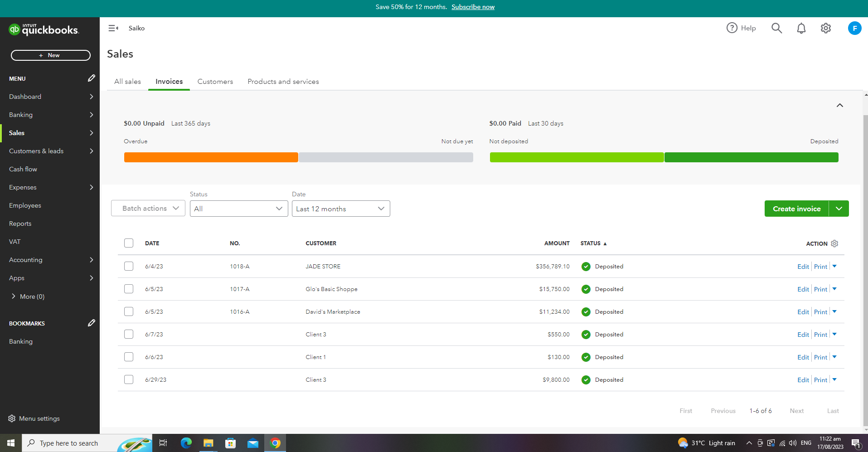Open the notifications bell icon

click(x=801, y=28)
